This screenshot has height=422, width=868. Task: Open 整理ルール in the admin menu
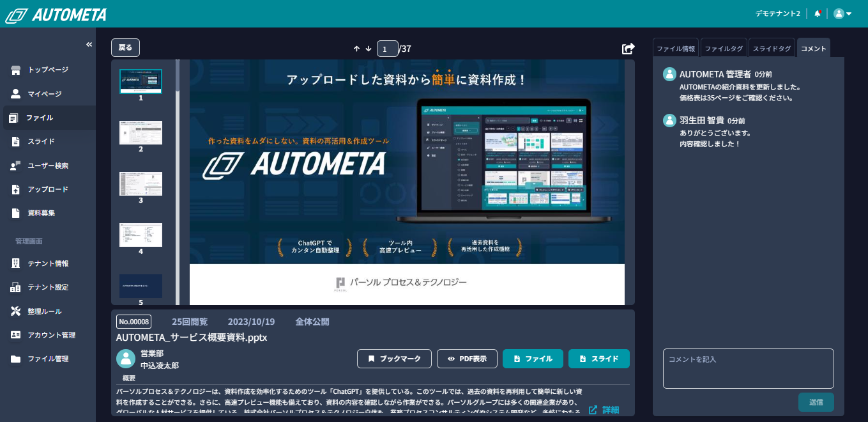click(48, 311)
